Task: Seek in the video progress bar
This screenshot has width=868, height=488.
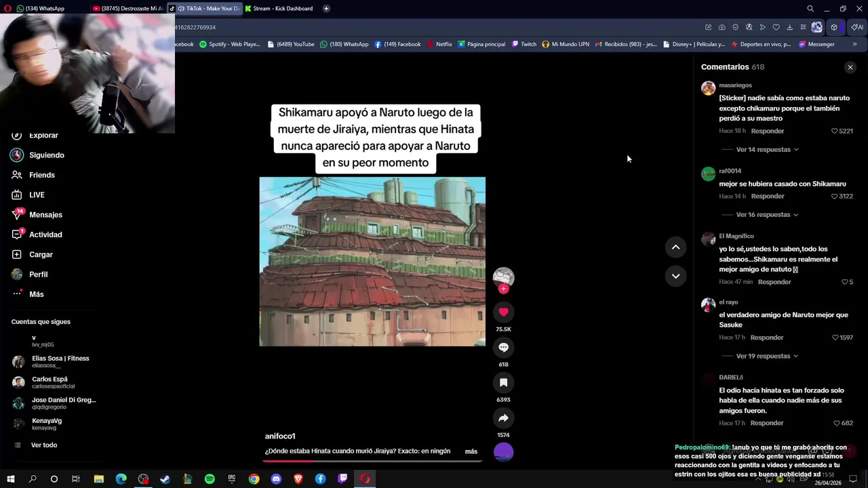Action: click(x=372, y=460)
